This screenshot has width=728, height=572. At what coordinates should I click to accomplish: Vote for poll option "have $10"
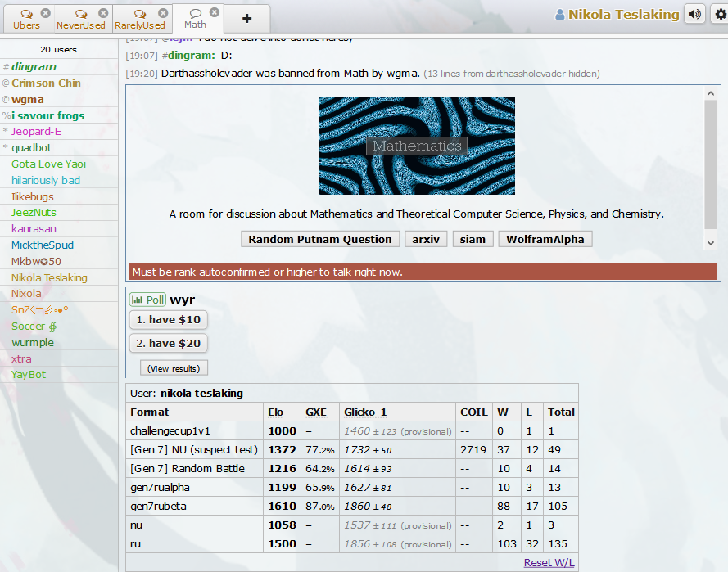169,319
